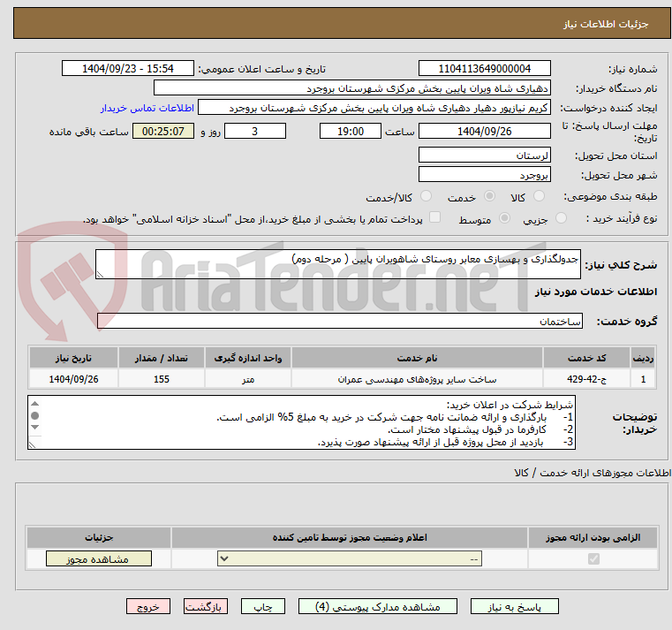This screenshot has width=672, height=630.
Task: Click the 'بازگشت' back button
Action: 206,607
